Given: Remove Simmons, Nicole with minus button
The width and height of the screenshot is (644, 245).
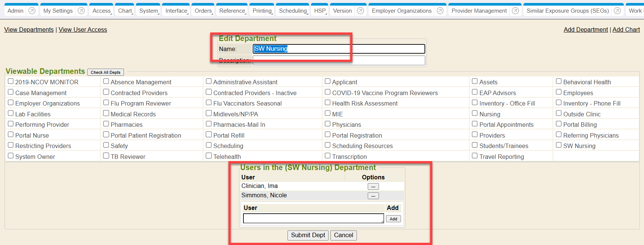Looking at the screenshot, I should (373, 196).
